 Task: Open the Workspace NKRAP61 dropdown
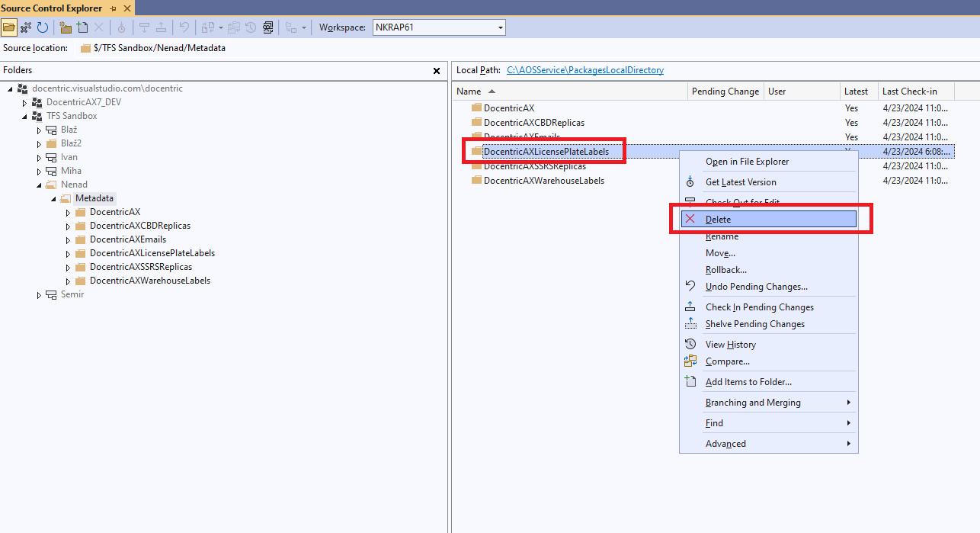pos(501,27)
